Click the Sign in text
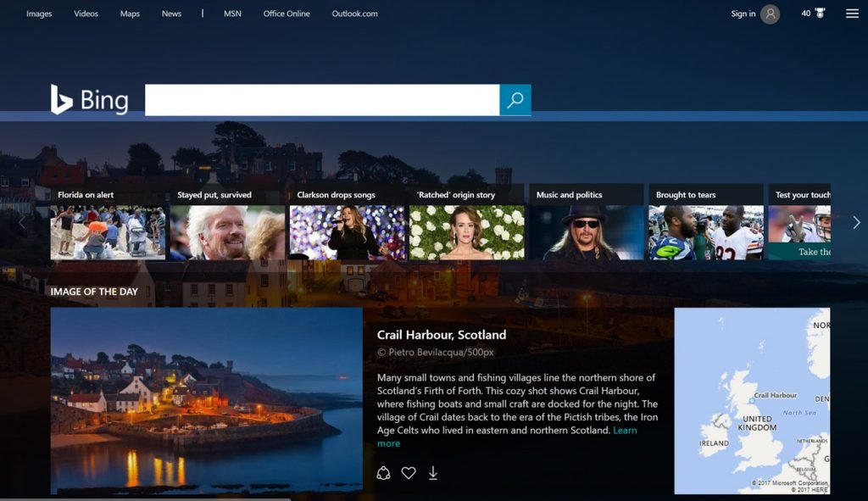 click(743, 14)
